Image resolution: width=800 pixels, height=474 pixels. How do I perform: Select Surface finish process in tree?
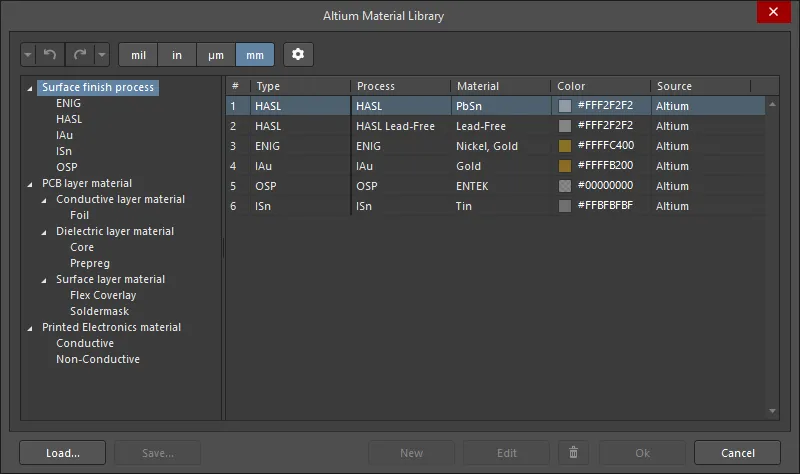tap(98, 87)
